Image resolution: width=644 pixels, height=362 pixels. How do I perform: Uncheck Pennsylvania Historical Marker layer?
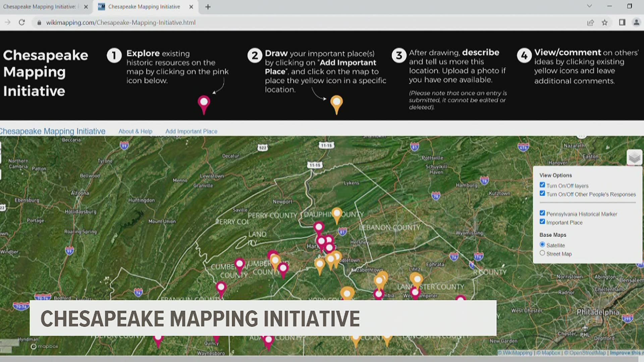pyautogui.click(x=542, y=213)
